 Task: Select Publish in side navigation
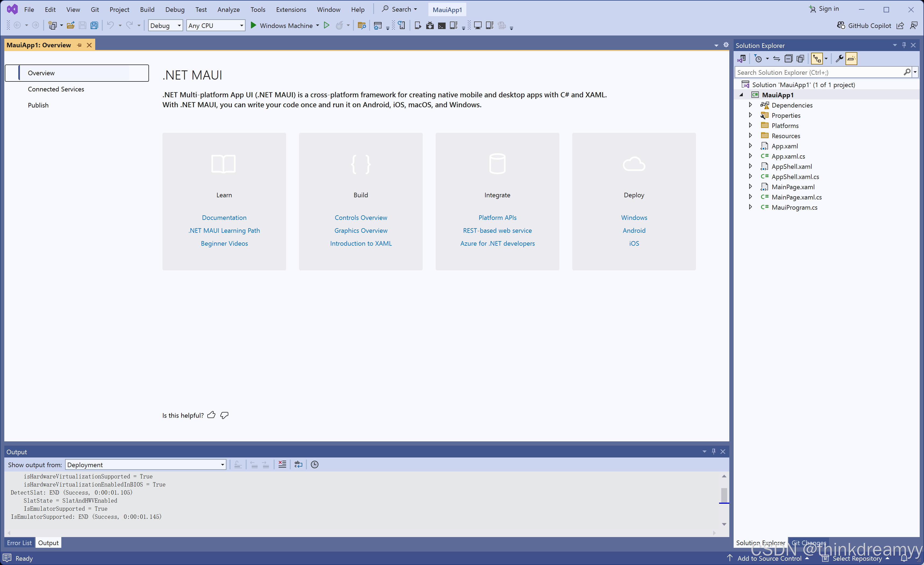[x=38, y=105]
